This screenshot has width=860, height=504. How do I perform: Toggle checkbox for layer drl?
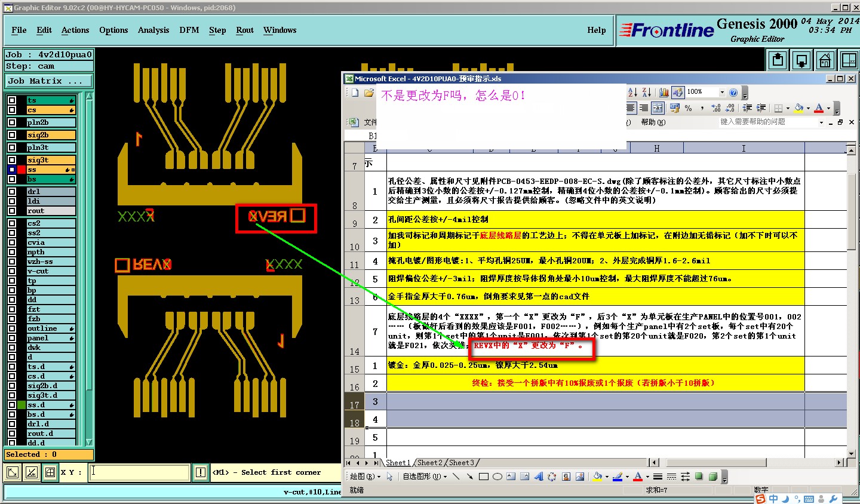point(12,192)
